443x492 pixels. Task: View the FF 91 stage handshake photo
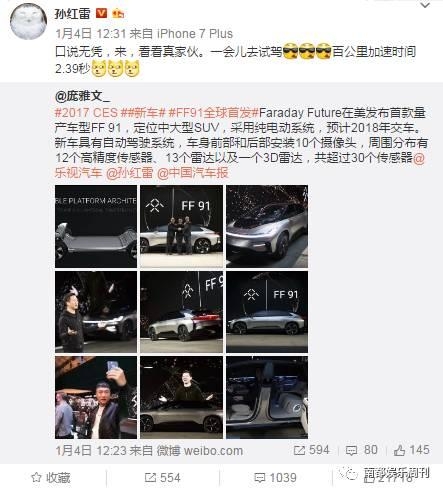[181, 226]
